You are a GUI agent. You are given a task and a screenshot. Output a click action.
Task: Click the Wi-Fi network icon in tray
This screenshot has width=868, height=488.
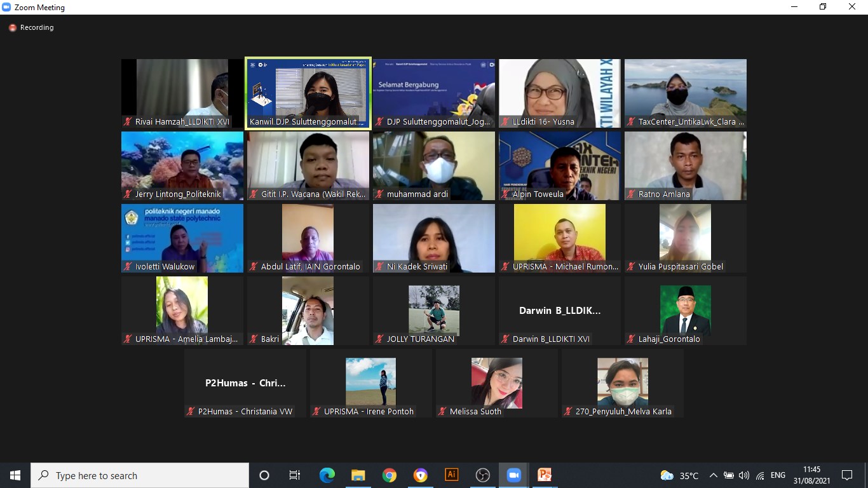pos(760,475)
